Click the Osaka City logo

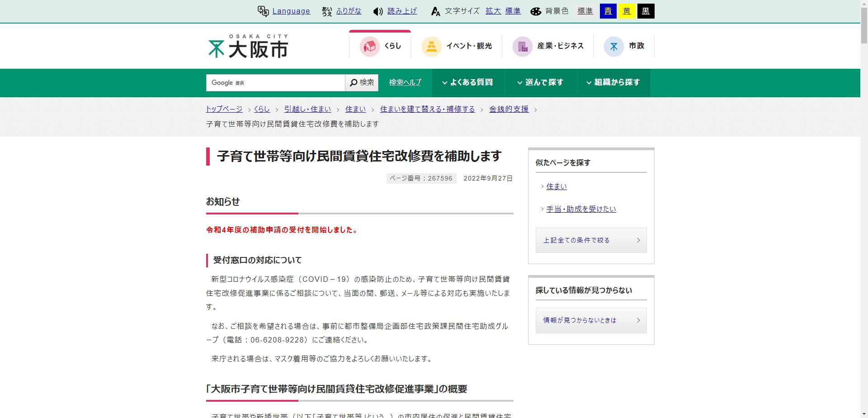click(248, 46)
